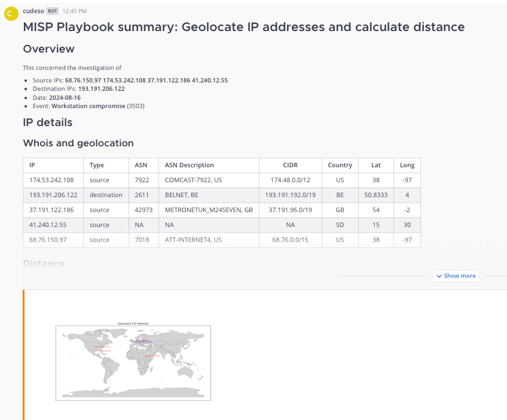Expand the message with Show more
Screen dimensions: 507x420
[x=456, y=276]
